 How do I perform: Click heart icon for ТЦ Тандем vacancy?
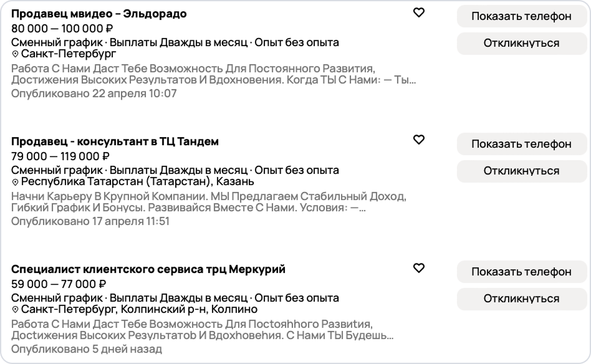point(419,140)
